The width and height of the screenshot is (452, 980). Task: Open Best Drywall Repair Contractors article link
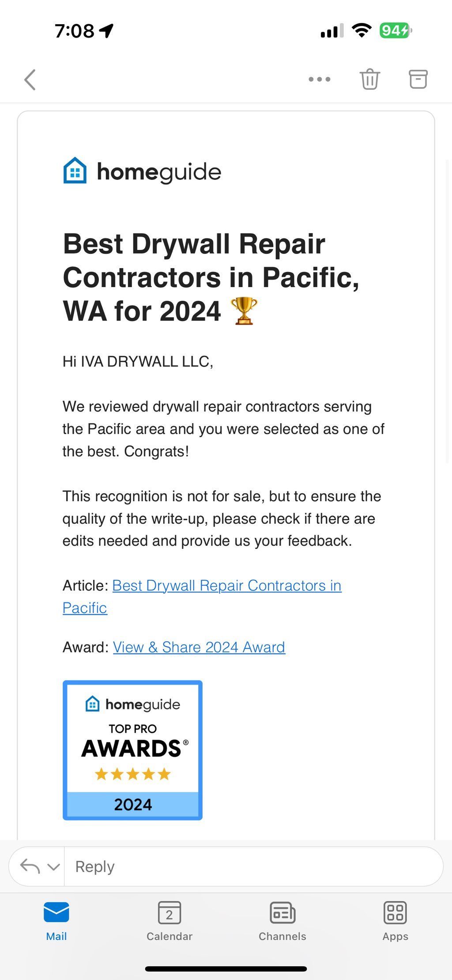coord(202,597)
